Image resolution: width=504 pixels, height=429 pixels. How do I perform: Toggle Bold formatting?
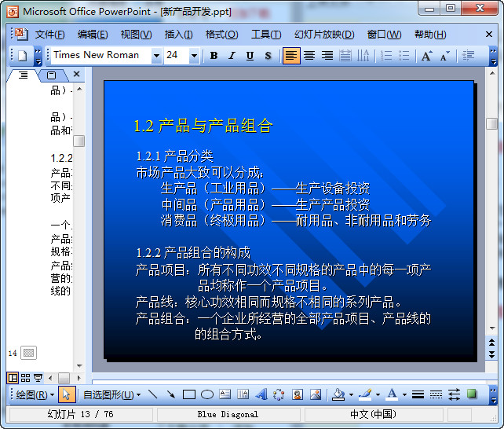point(214,56)
